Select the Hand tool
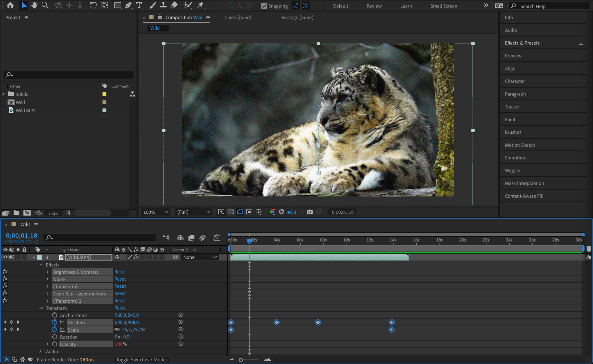 click(34, 5)
